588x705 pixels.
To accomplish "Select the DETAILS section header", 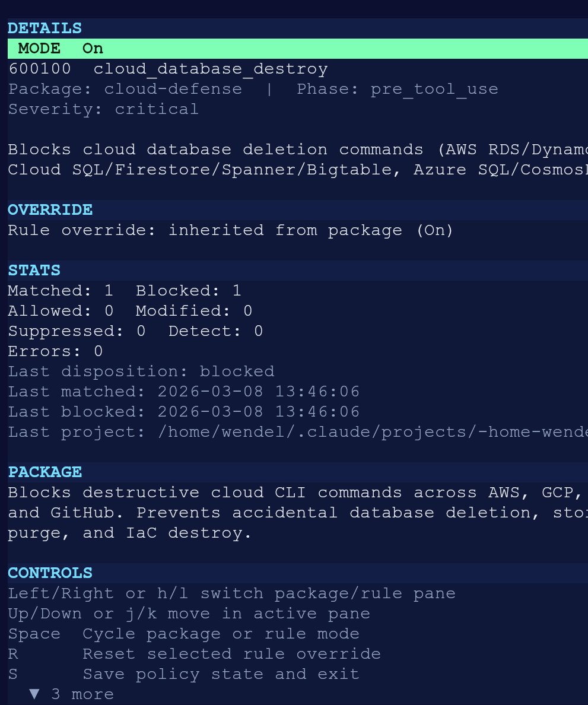I will point(45,28).
